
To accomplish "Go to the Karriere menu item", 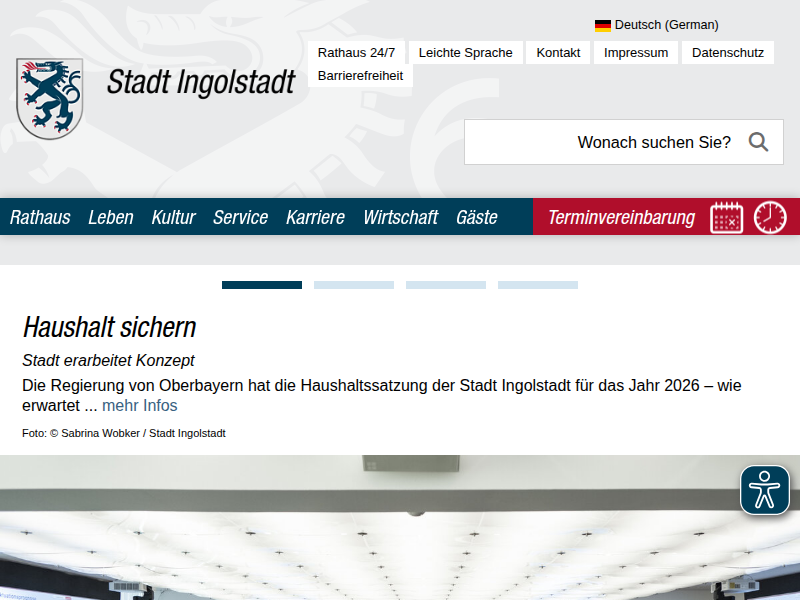I will click(x=315, y=217).
